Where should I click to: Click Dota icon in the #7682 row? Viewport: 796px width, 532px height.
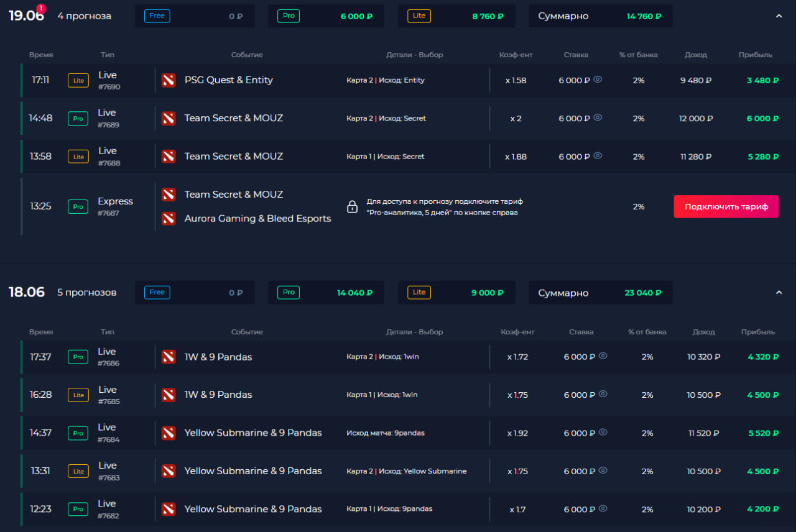tap(169, 509)
